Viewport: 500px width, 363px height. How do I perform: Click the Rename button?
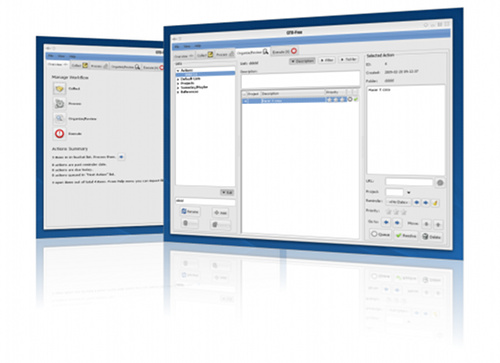coord(190,211)
